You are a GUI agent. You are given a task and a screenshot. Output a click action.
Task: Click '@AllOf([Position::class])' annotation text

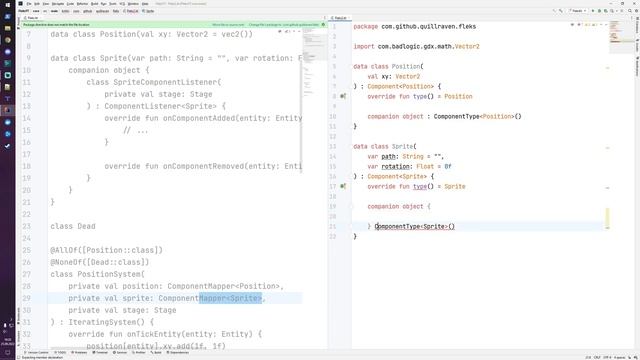tap(106, 250)
